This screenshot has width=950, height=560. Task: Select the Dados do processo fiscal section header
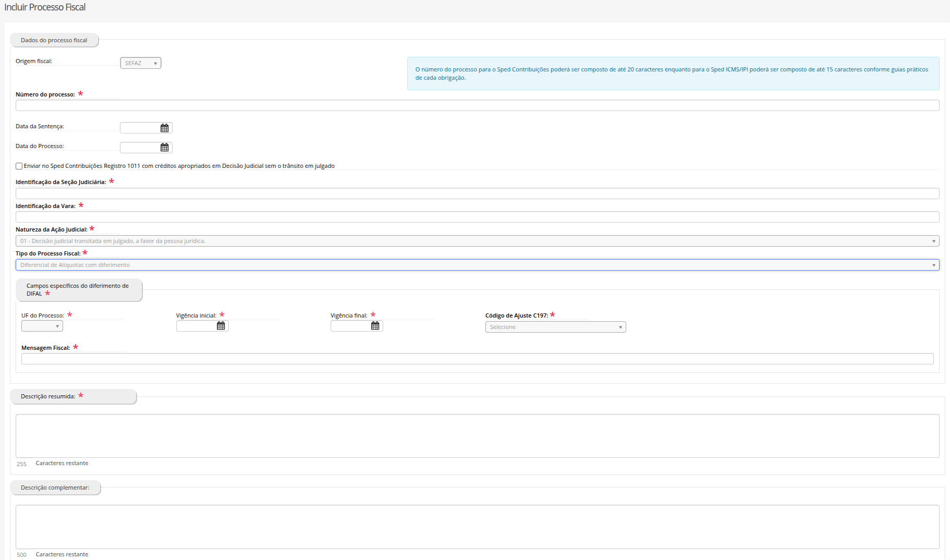[x=54, y=40]
